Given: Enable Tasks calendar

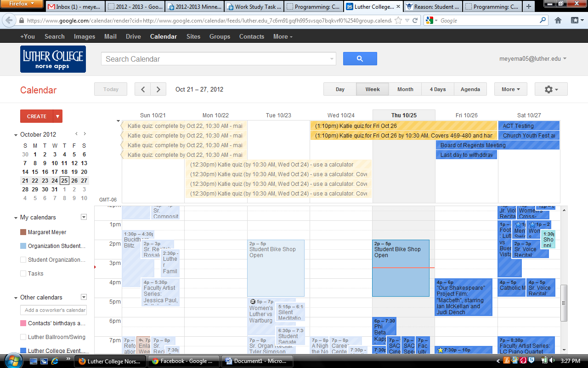Looking at the screenshot, I should tap(23, 274).
